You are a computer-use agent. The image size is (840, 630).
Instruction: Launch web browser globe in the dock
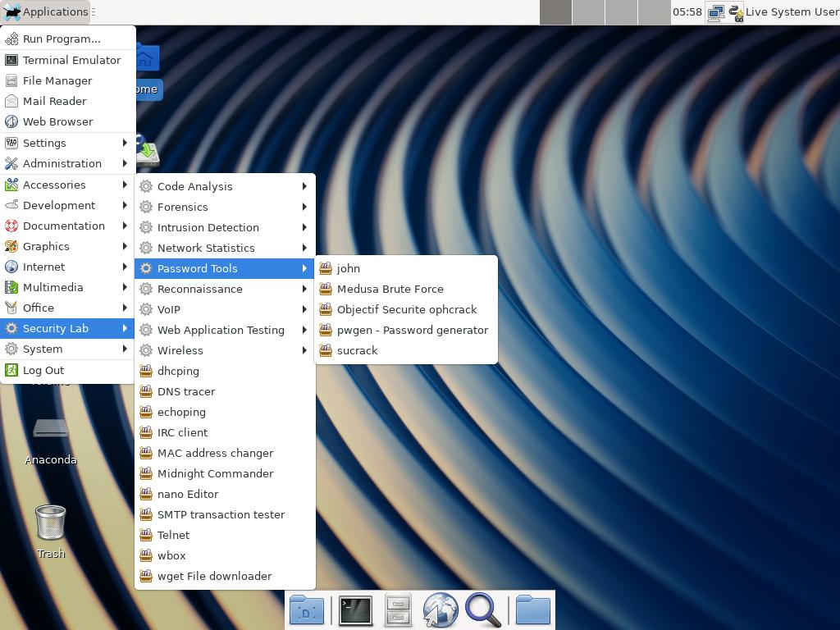pyautogui.click(x=441, y=610)
